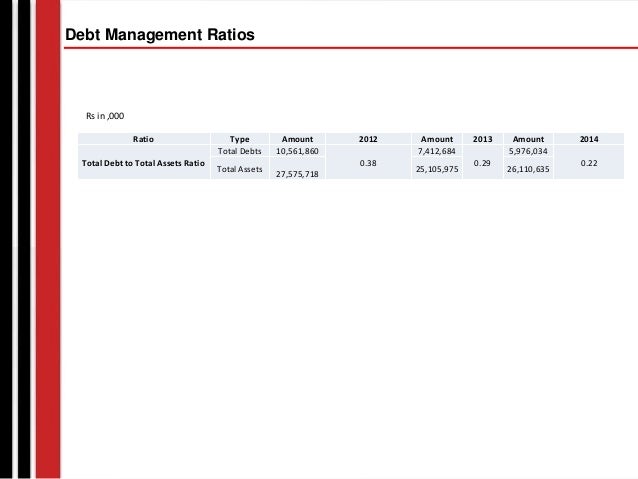Click 'Total Debt to Total Assets Ratio' cell
This screenshot has width=638, height=479.
point(143,163)
